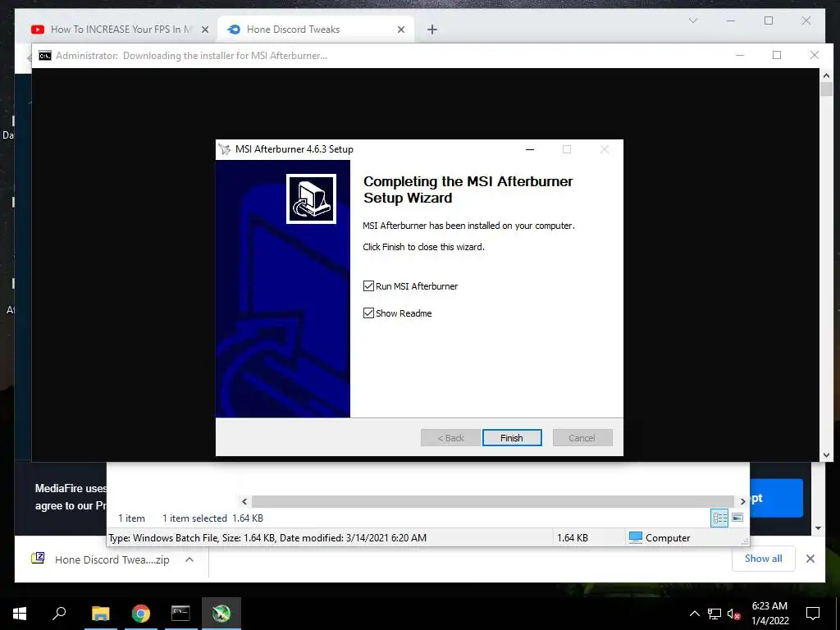Show hidden system tray icons
Screen dimensions: 840x630
pos(694,614)
